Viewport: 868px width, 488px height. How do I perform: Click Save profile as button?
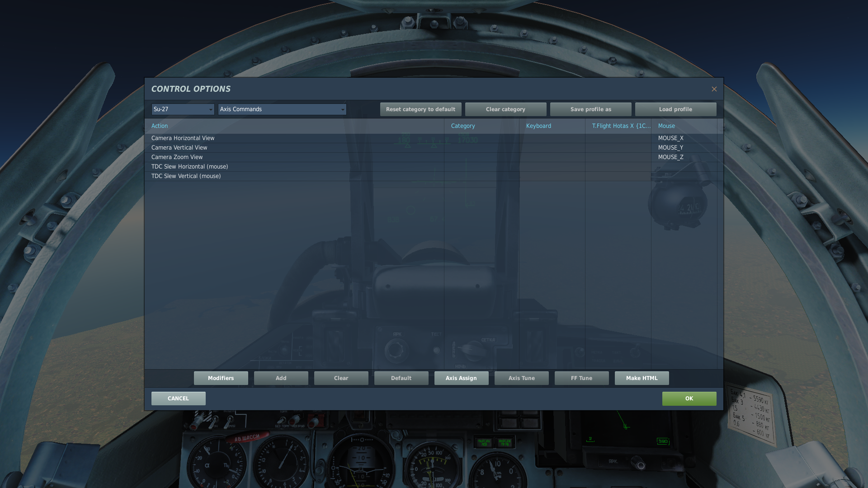[x=590, y=109]
